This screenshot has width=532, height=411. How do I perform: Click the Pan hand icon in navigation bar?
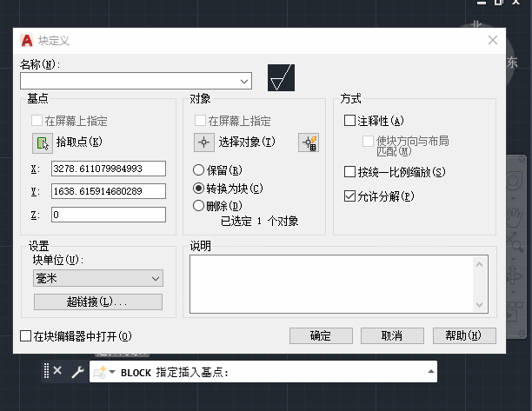[514, 217]
